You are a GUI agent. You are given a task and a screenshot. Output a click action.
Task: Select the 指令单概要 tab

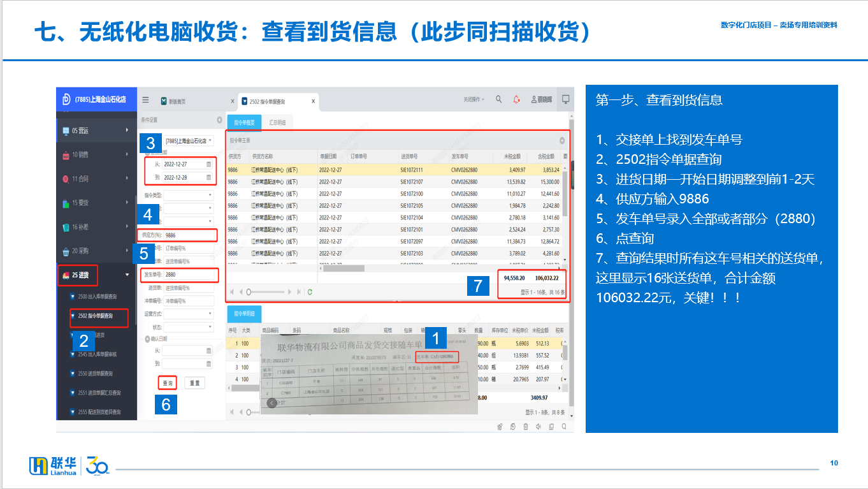coord(245,122)
